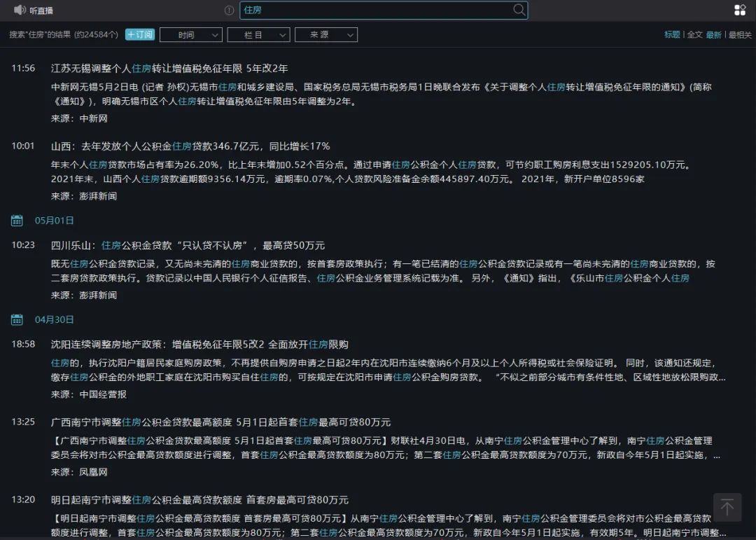This screenshot has width=756, height=540.
Task: Click the speaker icon for 听直播
Action: (x=20, y=10)
